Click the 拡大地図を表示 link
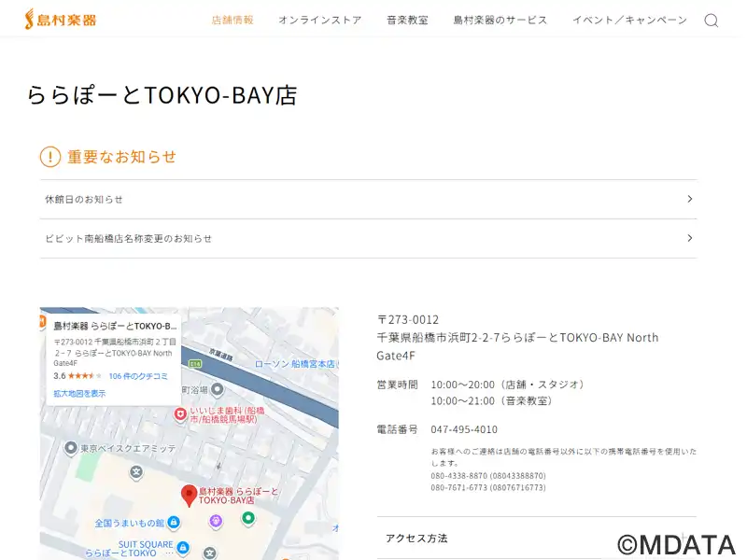Viewport: 747px width, 560px height. coord(79,394)
